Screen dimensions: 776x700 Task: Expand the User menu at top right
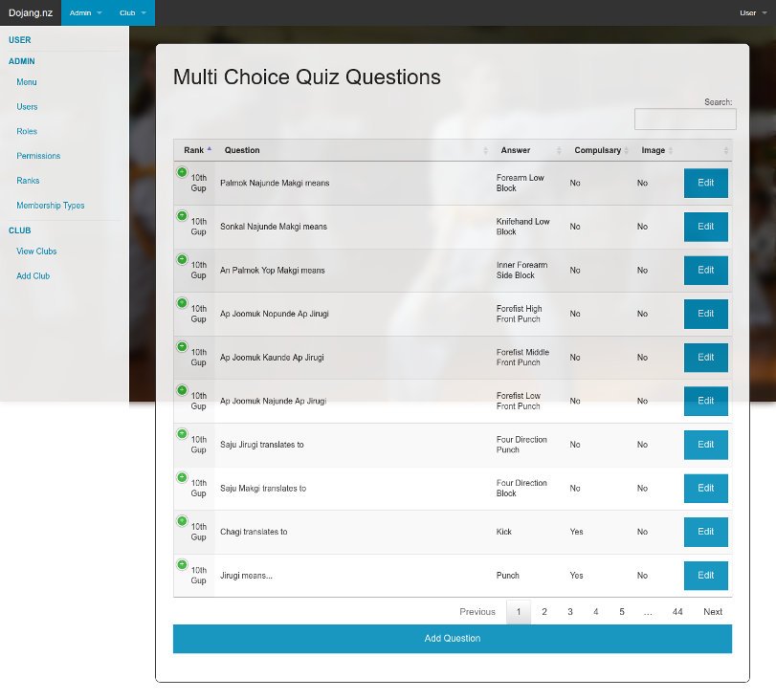pos(753,12)
